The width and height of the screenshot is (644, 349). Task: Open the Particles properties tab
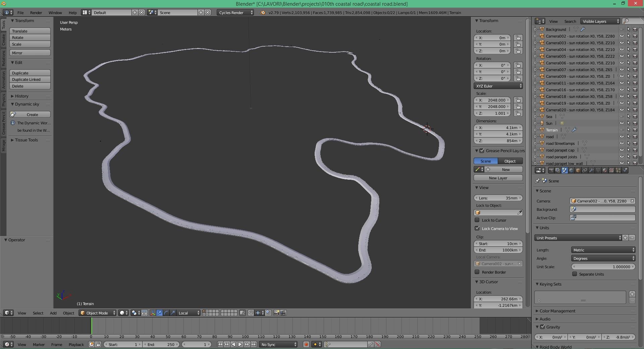(x=618, y=170)
